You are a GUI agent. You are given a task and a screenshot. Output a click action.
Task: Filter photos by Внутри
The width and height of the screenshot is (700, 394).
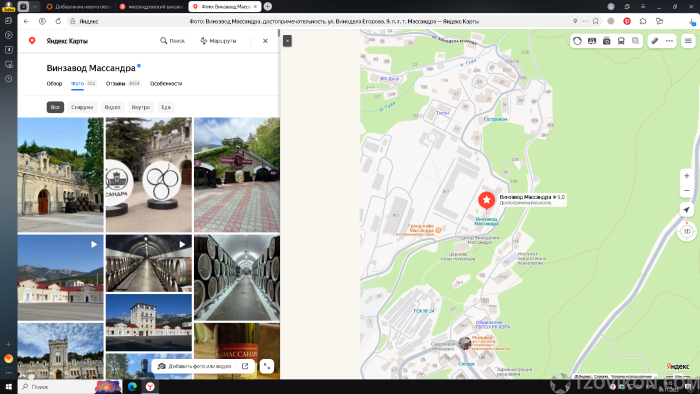pos(141,107)
